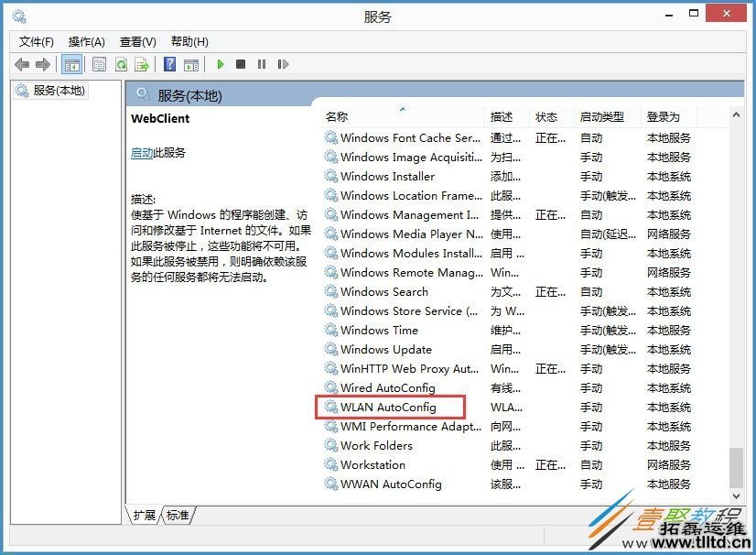This screenshot has width=756, height=555.
Task: Refresh the services list with the toolbar icon
Action: [x=122, y=64]
